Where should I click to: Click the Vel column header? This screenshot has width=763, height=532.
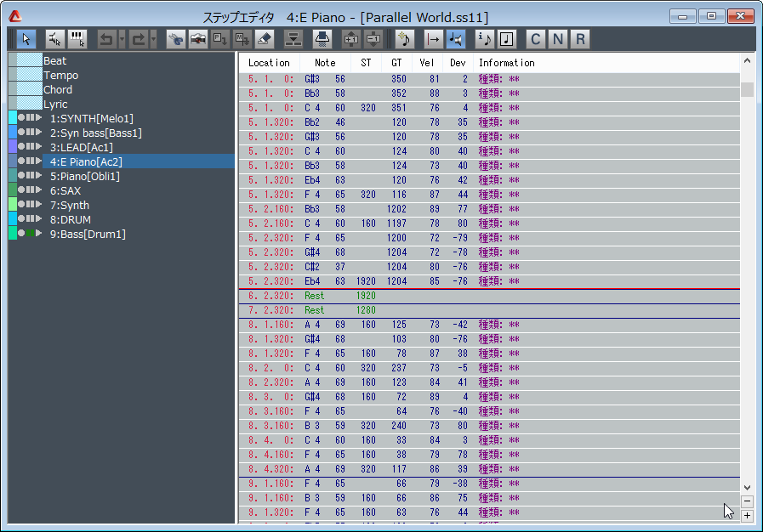click(427, 63)
